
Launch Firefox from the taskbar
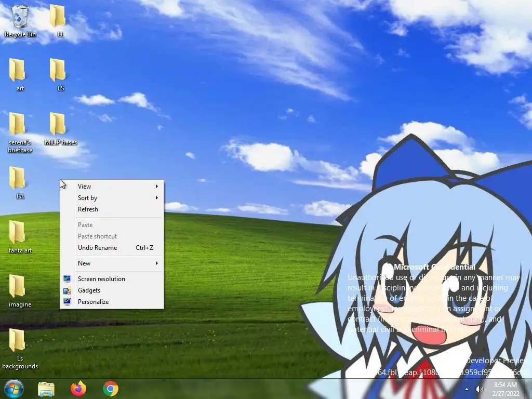coord(78,389)
